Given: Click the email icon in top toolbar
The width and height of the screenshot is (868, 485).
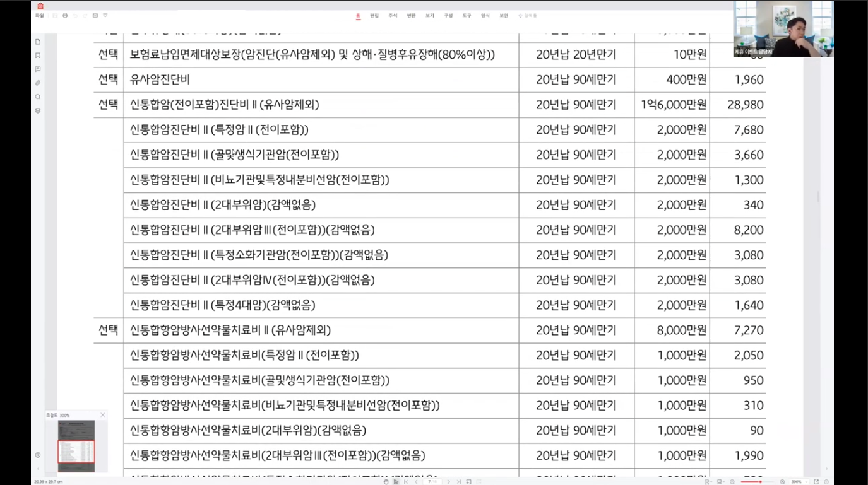Looking at the screenshot, I should click(x=95, y=15).
